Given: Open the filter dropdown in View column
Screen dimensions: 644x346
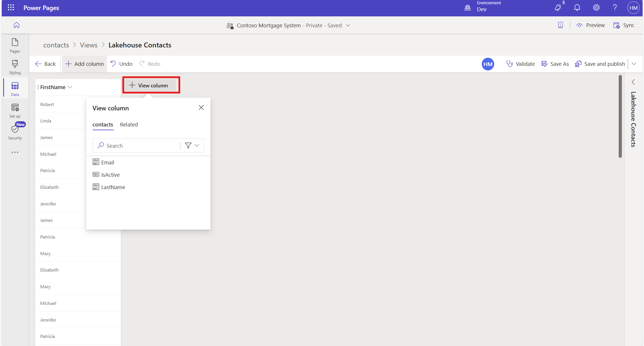Looking at the screenshot, I should (x=192, y=146).
